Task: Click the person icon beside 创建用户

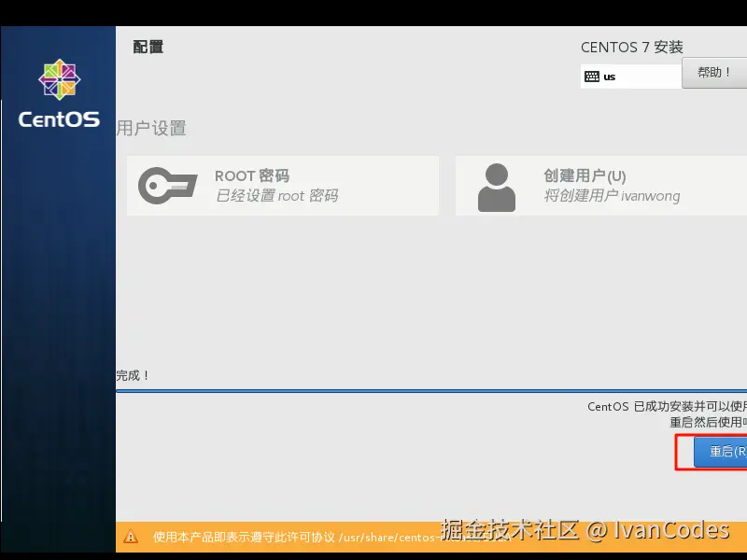Action: point(495,184)
